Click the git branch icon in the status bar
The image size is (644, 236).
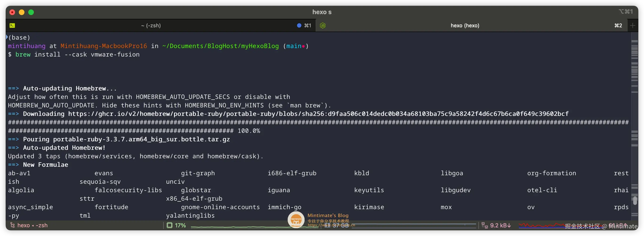(x=12, y=225)
